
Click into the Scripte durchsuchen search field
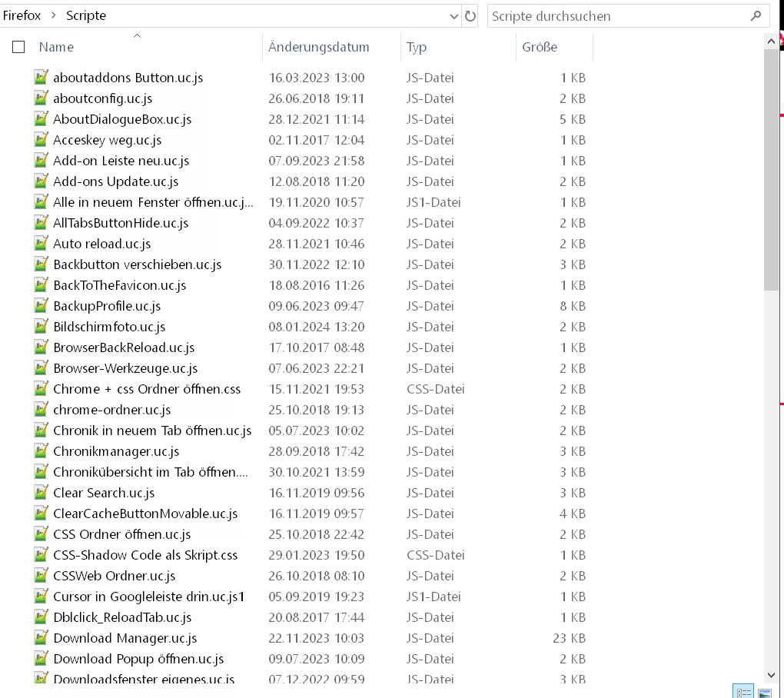tap(618, 16)
